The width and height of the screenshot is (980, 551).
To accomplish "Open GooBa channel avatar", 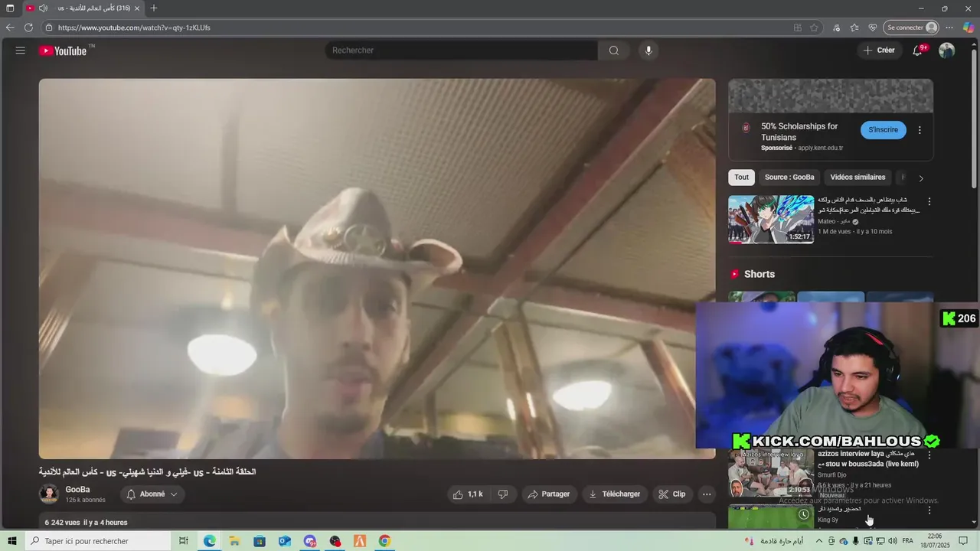I will [49, 494].
